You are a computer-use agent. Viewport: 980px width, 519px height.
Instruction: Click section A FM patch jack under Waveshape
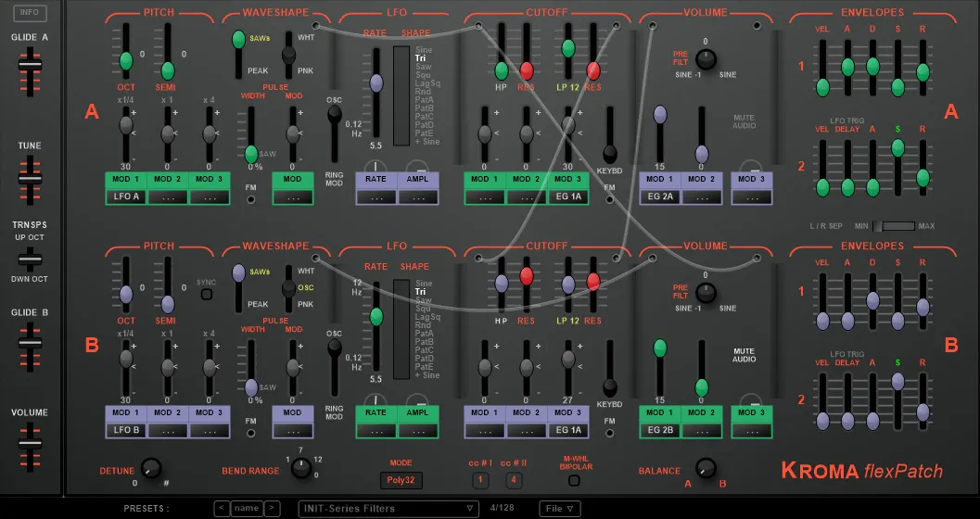pyautogui.click(x=250, y=200)
